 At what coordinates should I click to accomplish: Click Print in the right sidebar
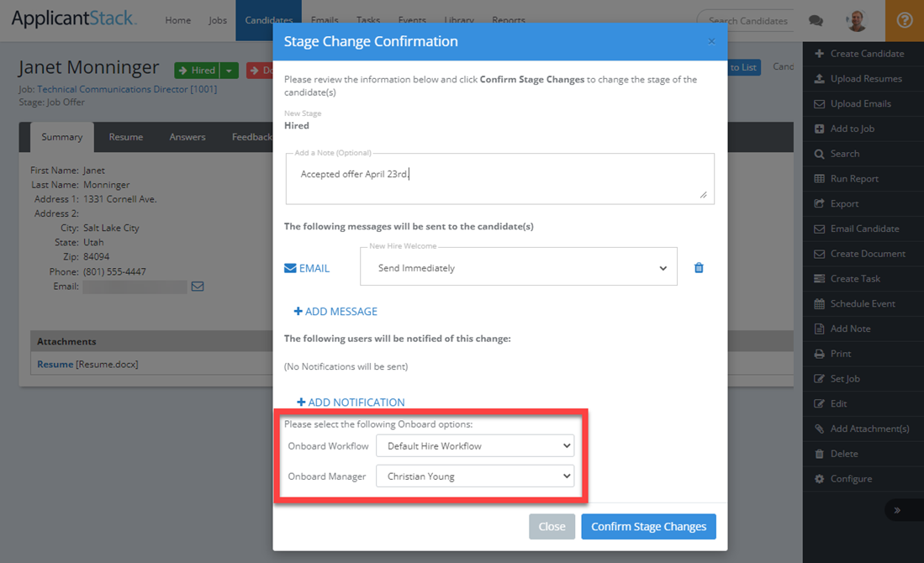[841, 354]
